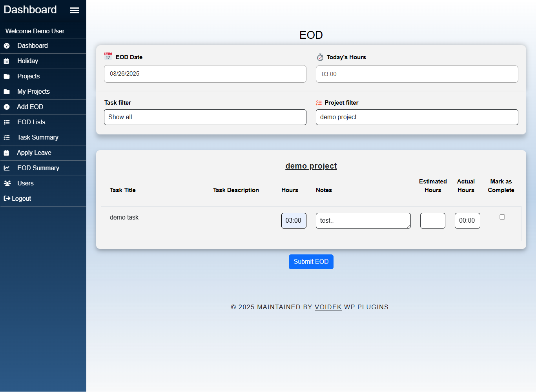The image size is (536, 392).
Task: Click the Logout arrow icon
Action: [x=7, y=199]
